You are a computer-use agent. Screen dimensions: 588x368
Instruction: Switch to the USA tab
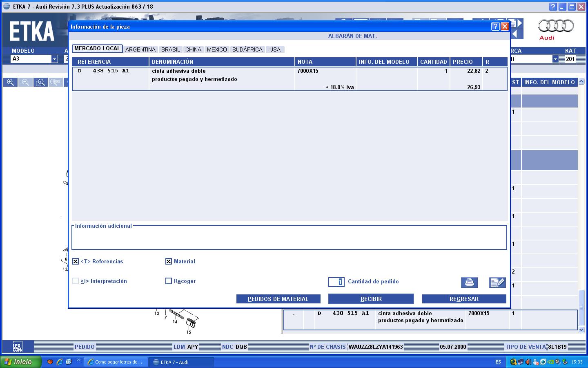[275, 49]
